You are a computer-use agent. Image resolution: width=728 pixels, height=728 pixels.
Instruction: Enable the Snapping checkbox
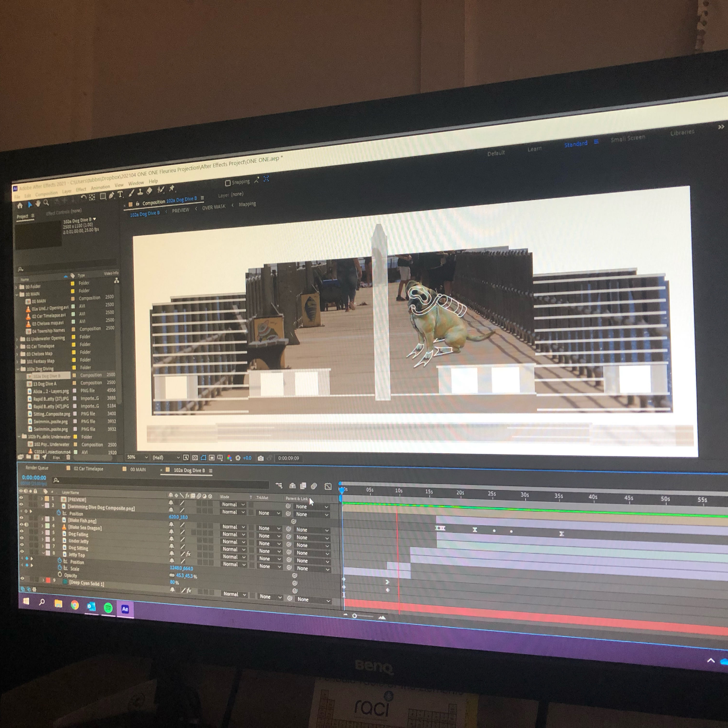[228, 183]
